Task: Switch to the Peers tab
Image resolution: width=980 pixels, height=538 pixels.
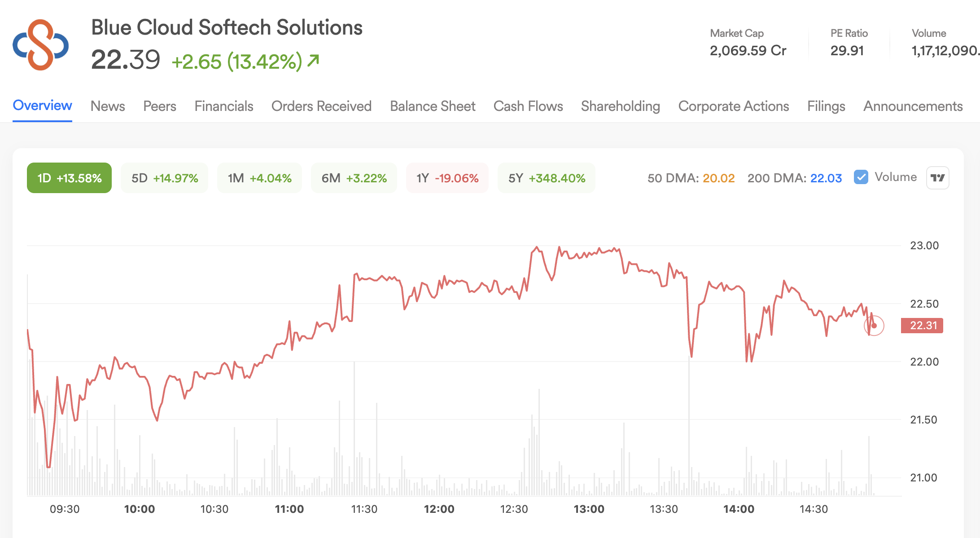Action: click(160, 106)
